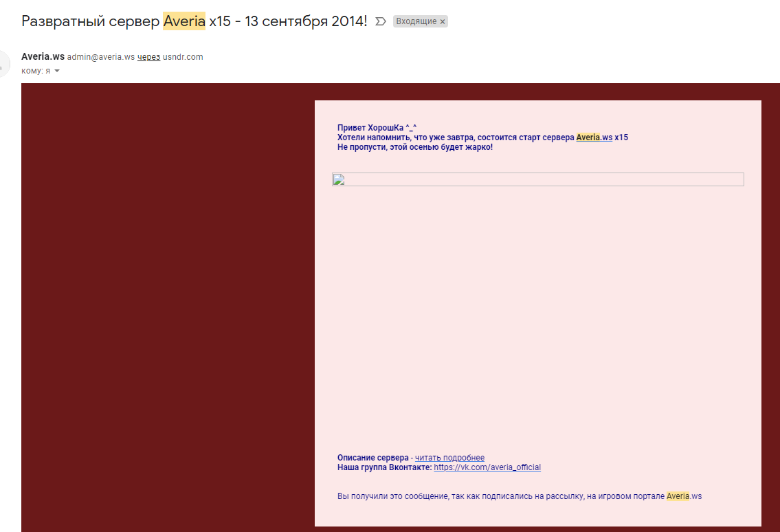Click the curved arrow icon after the subject
780x532 pixels.
[x=381, y=21]
